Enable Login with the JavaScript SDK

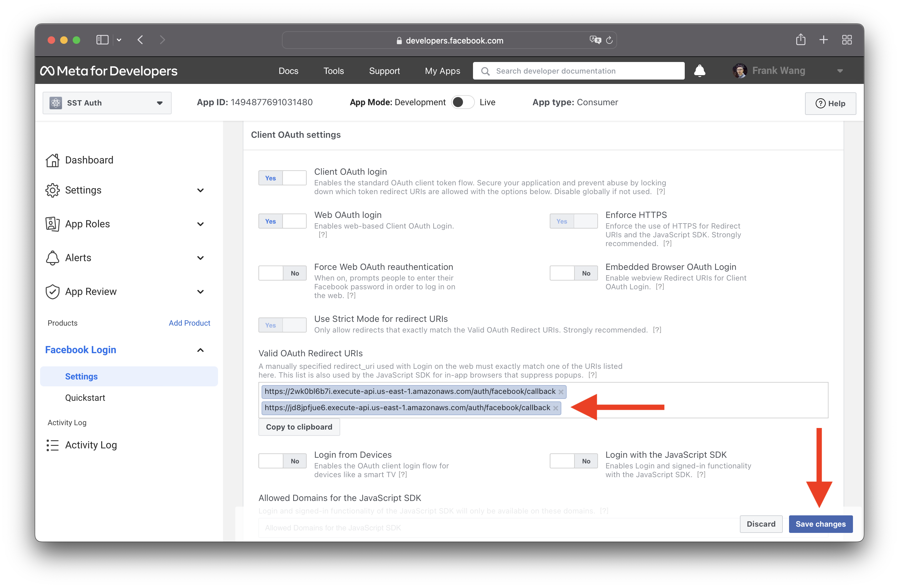[574, 461]
